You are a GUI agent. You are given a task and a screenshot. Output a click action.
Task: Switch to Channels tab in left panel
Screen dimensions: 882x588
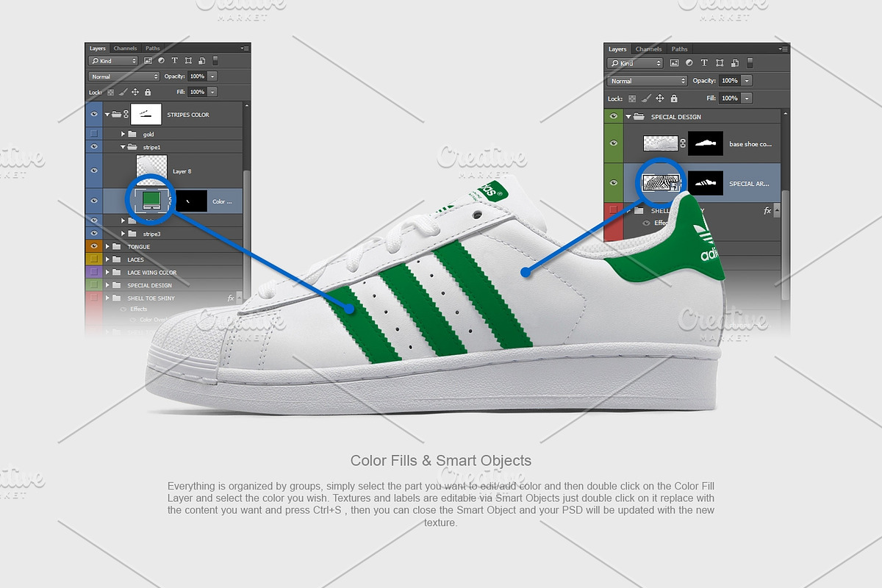click(125, 49)
